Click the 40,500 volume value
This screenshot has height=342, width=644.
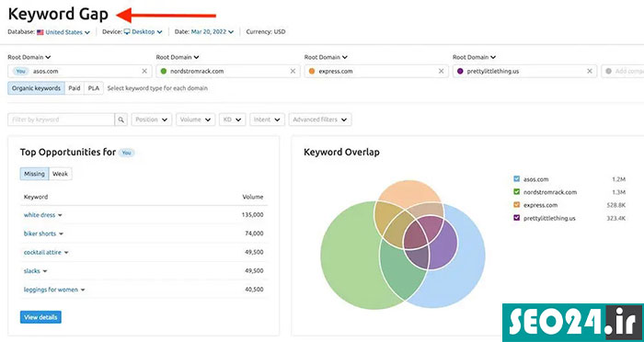254,290
